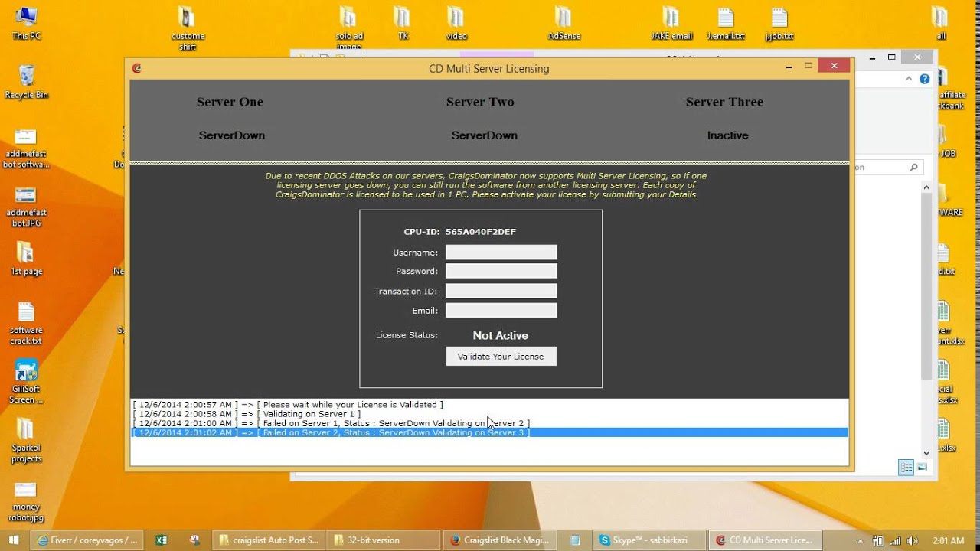Click the search magnifier in Explorer window
The image size is (980, 551).
[913, 167]
